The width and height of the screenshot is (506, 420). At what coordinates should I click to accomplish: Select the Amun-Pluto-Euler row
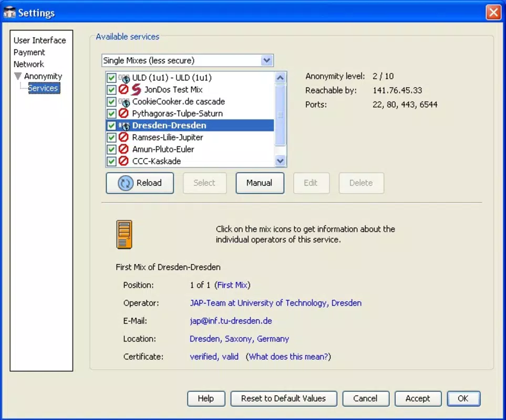coord(190,149)
